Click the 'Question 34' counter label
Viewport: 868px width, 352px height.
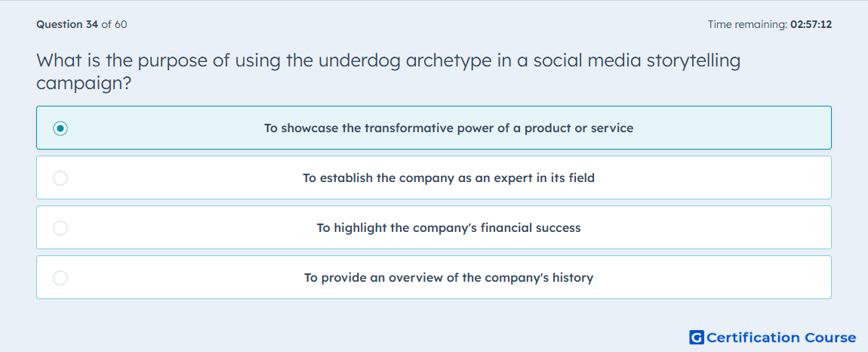[x=67, y=24]
